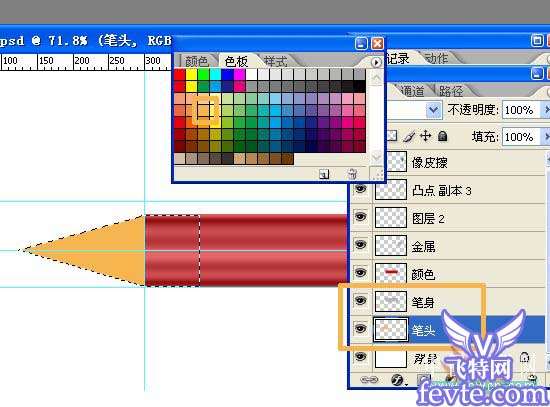Image resolution: width=550 pixels, height=407 pixels.
Task: Pick the pure red swatch in top row
Action: [x=180, y=74]
